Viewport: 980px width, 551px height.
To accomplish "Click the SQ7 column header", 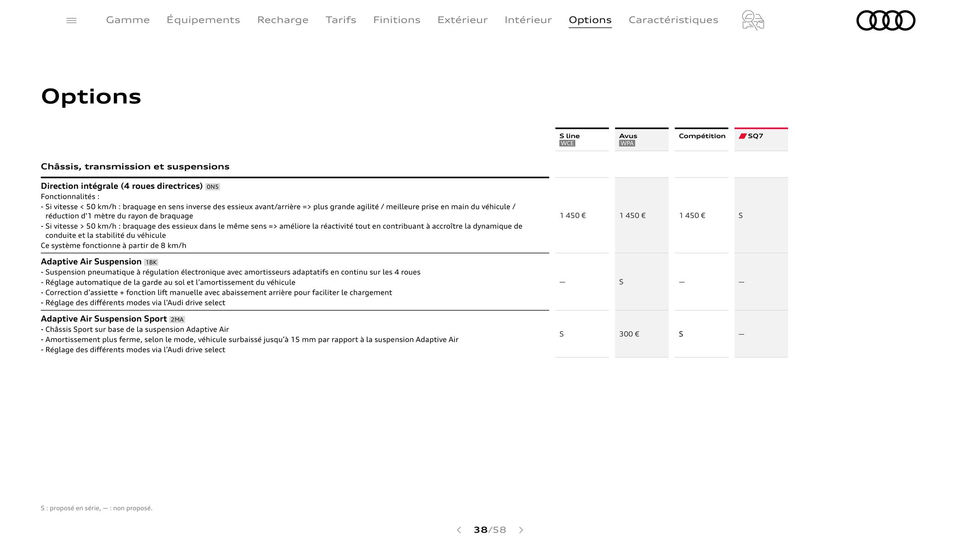I will tap(761, 139).
